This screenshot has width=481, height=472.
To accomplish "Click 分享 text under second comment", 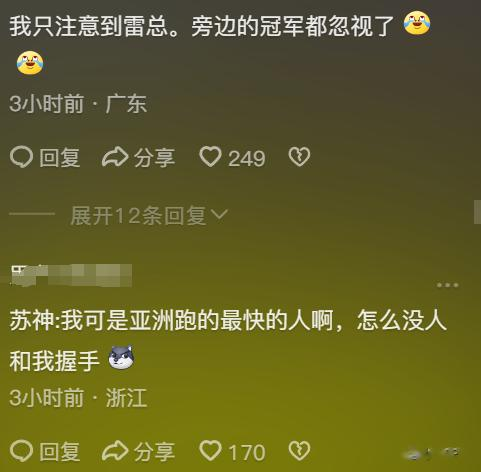I will tap(154, 452).
